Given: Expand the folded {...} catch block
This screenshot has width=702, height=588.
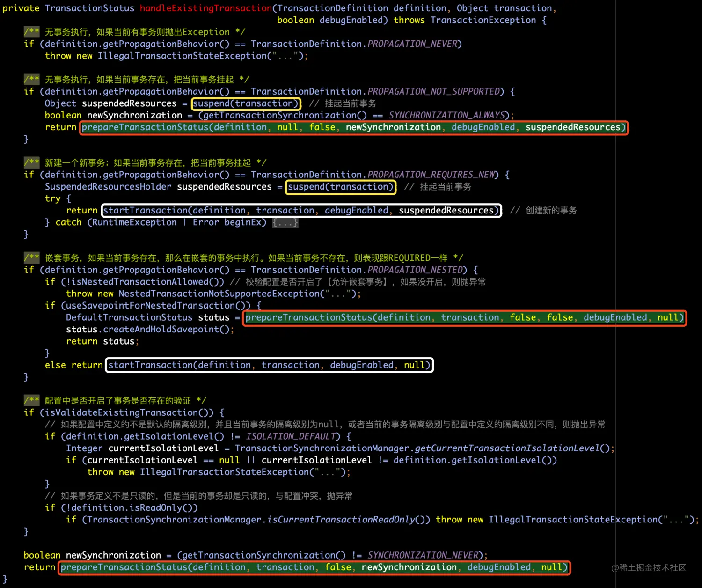Looking at the screenshot, I should pos(285,223).
